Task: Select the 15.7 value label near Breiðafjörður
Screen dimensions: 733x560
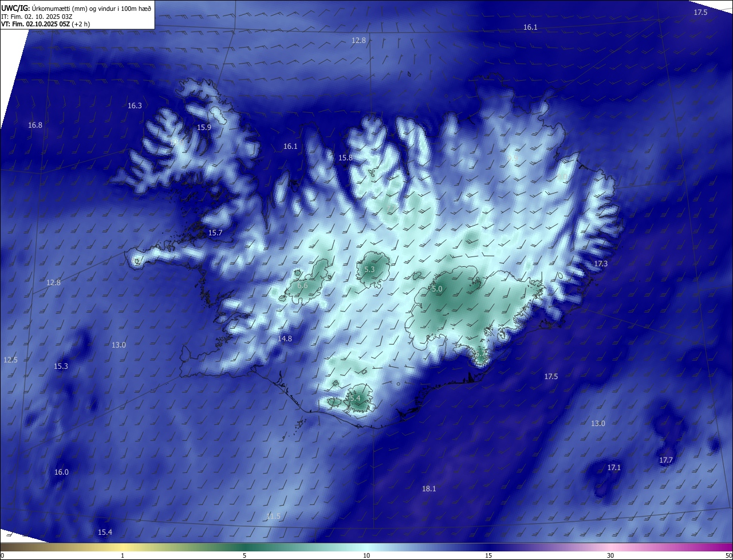Action: [215, 232]
